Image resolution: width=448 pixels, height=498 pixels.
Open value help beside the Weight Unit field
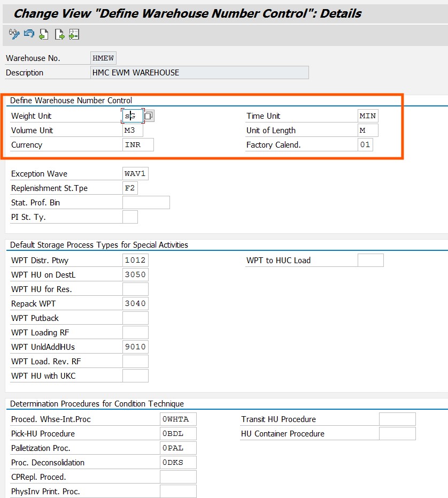pos(149,116)
